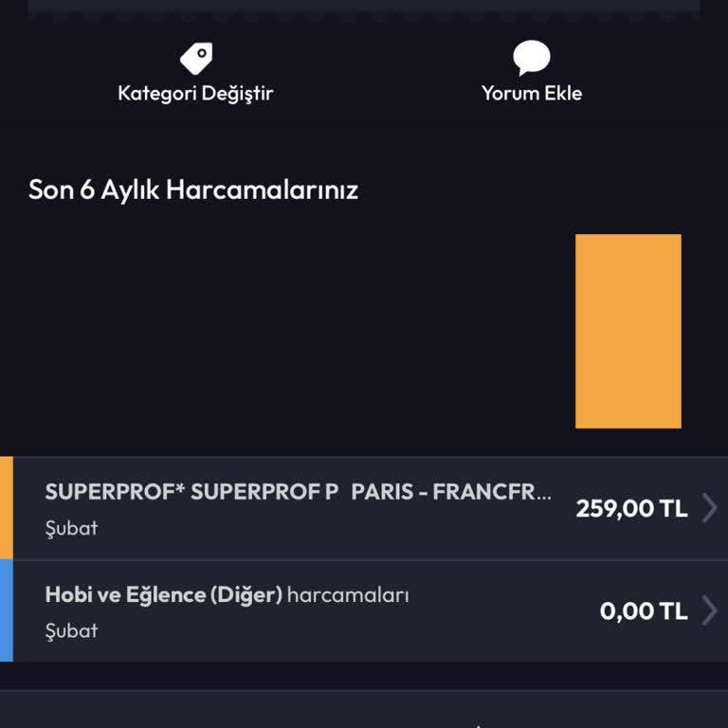Click the orange color stripe beside SUPERPROF
The height and width of the screenshot is (728, 728).
(6, 508)
